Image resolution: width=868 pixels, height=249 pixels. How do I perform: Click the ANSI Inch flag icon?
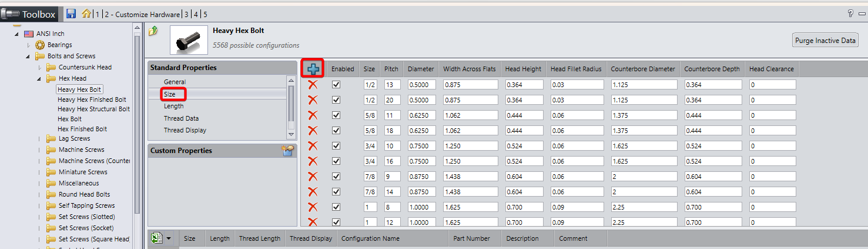(x=29, y=34)
